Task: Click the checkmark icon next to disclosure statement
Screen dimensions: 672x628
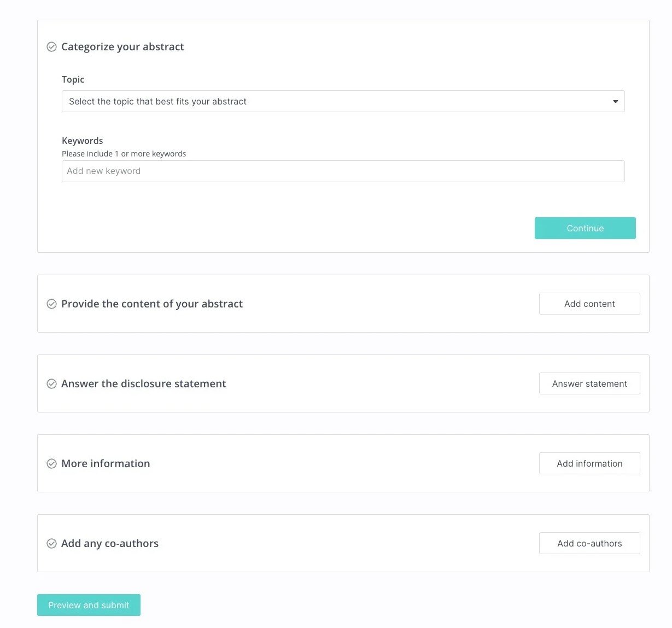Action: pos(51,384)
